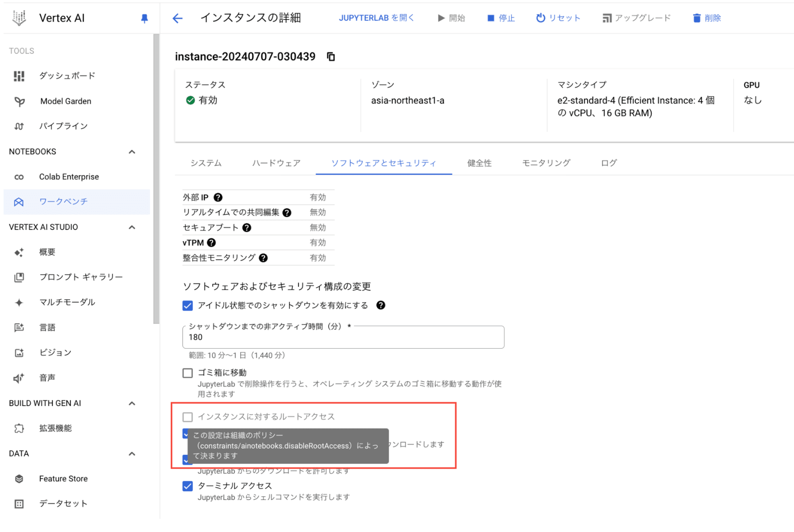Uncheck the ターミナル アクセス checkbox
Viewport: 794px width, 532px height.
[x=188, y=486]
